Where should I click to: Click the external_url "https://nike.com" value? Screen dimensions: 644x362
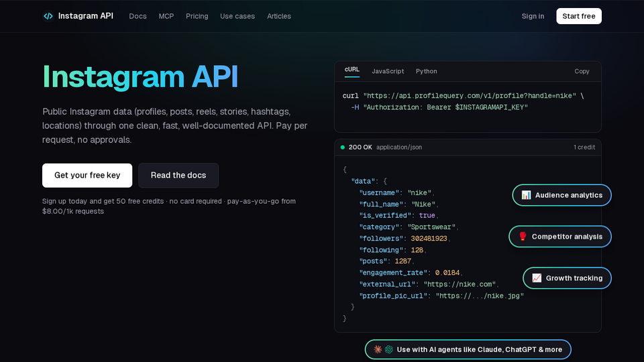pyautogui.click(x=460, y=284)
